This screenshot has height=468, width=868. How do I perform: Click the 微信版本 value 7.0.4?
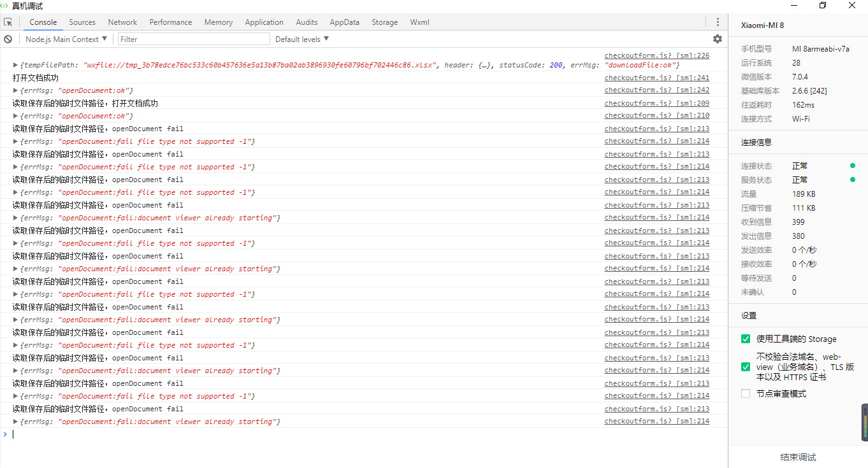coord(800,76)
